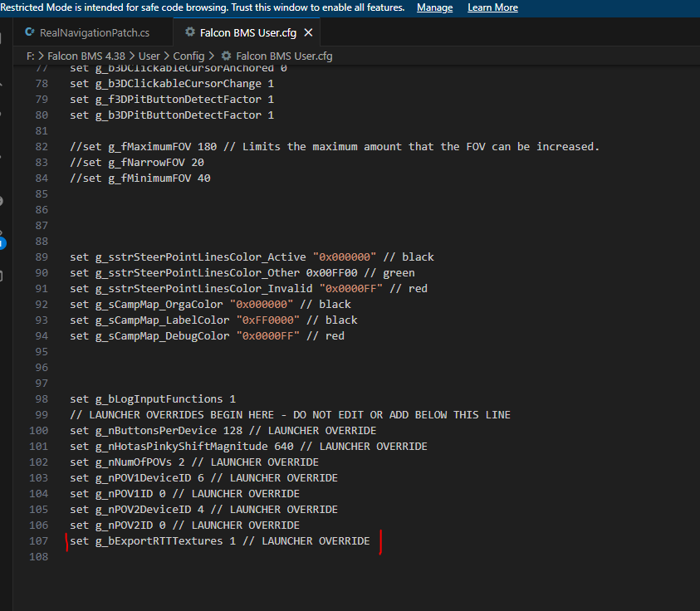Click g_sCampMap_OrgaColor on line 92

point(159,305)
